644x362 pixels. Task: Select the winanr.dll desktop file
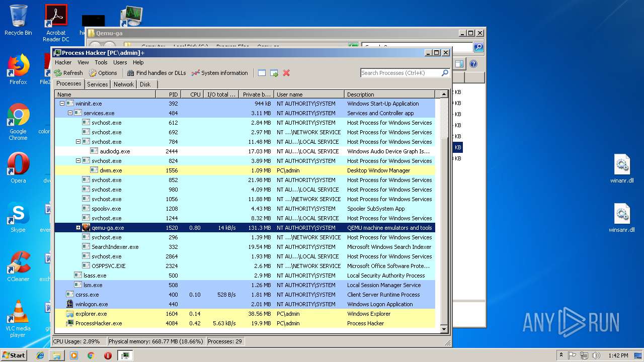[622, 169]
